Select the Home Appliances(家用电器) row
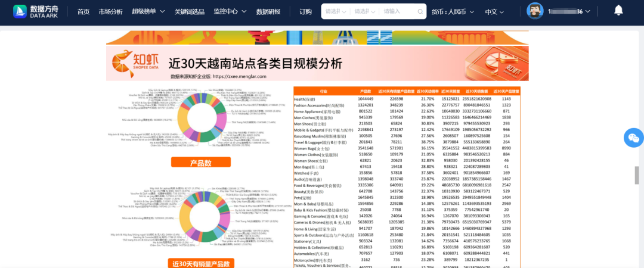This screenshot has width=644, height=268. point(407,111)
